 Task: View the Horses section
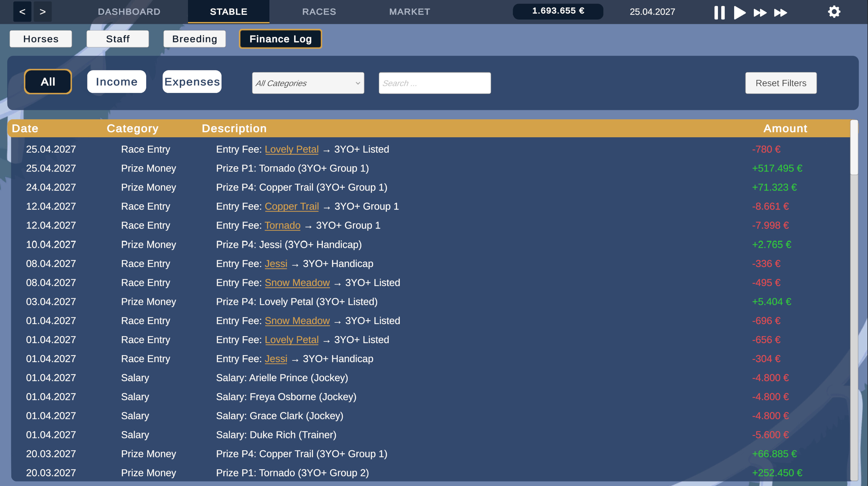40,39
